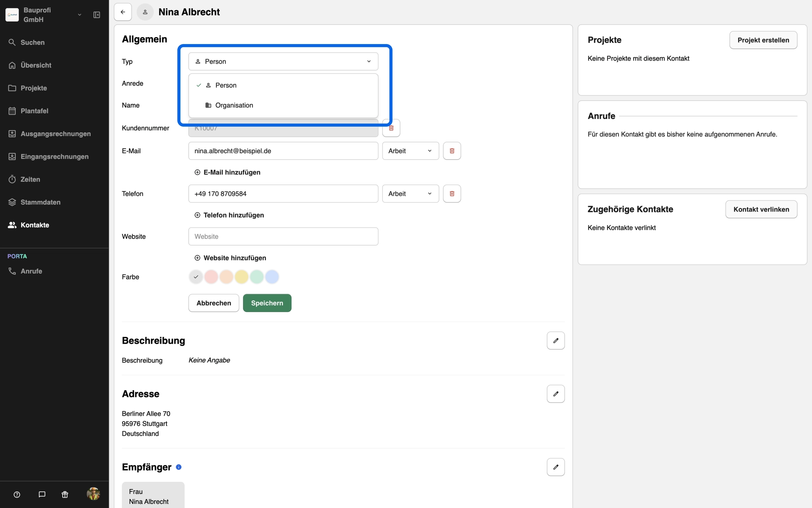Click the back arrow button
Image resolution: width=812 pixels, height=508 pixels.
(123, 12)
